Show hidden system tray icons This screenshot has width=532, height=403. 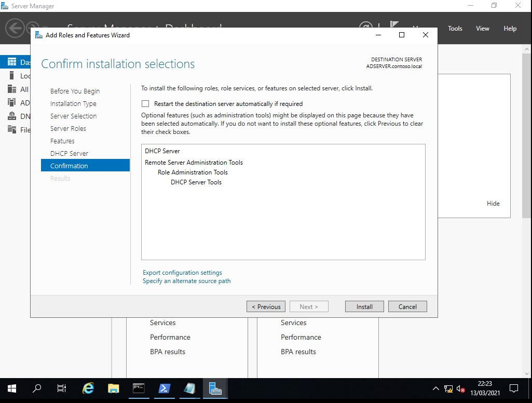pos(435,388)
